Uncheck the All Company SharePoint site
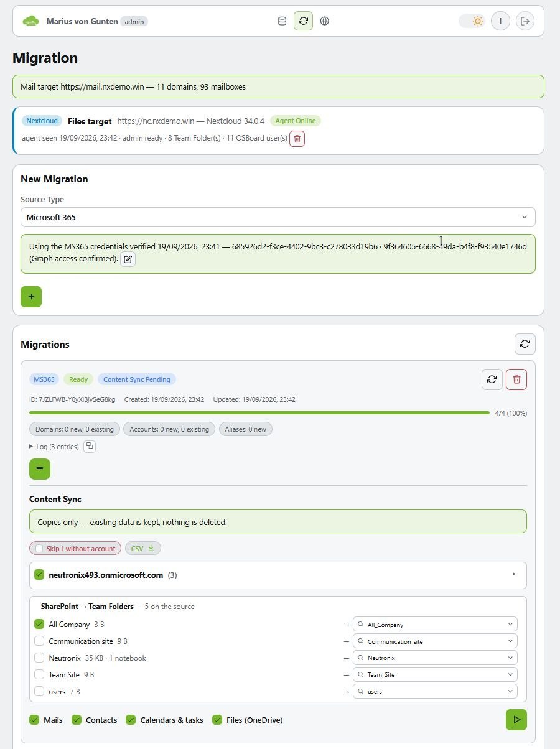Viewport: 560px width, 749px height. (x=39, y=624)
